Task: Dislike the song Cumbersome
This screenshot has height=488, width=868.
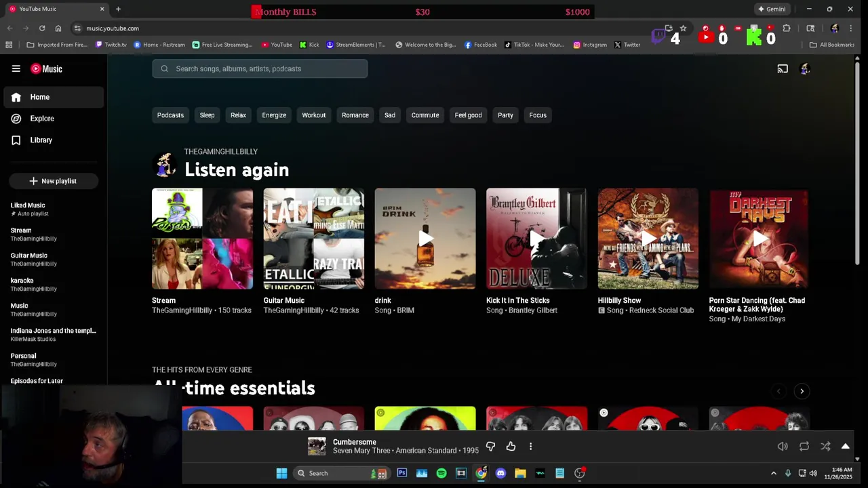Action: (490, 446)
